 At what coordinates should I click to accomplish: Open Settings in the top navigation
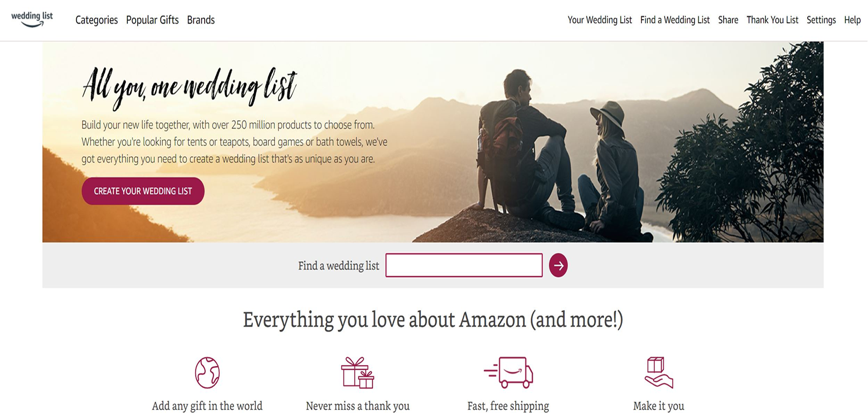[x=821, y=20]
